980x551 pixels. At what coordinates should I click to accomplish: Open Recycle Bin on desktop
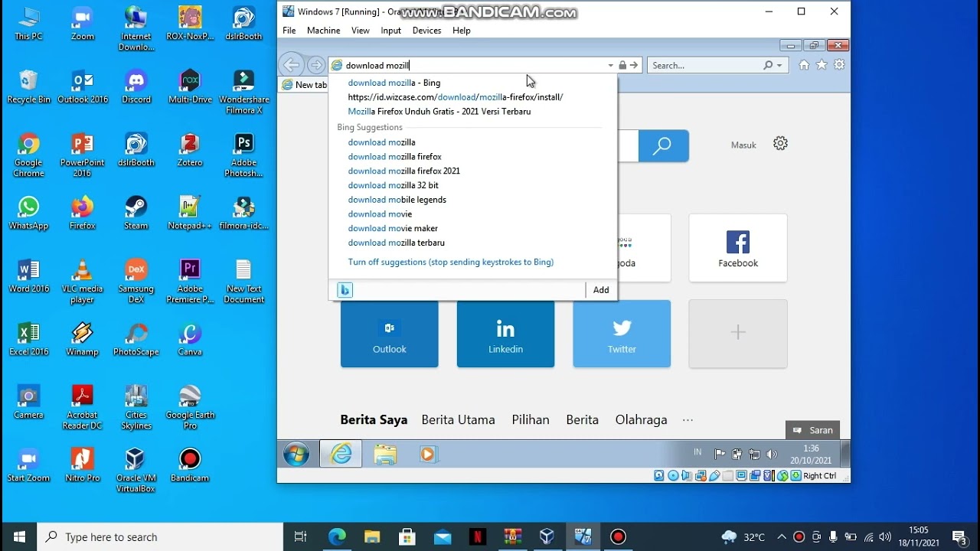coord(28,87)
